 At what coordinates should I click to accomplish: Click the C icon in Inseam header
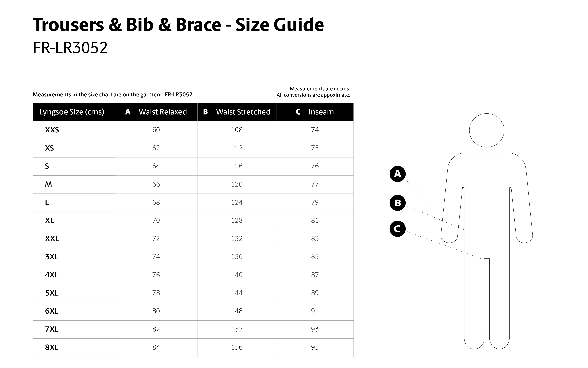298,112
